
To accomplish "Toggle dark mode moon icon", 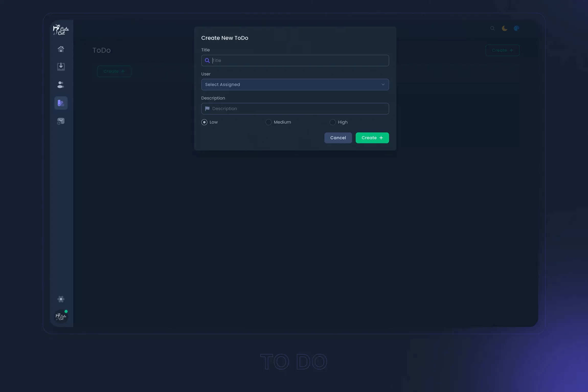I will 504,28.
